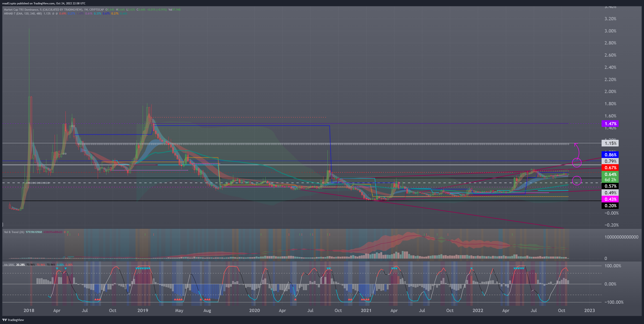Viewport: 644px width, 324px height.
Task: Click the cyan 0.00% HA SRRC value
Action: coord(60,265)
